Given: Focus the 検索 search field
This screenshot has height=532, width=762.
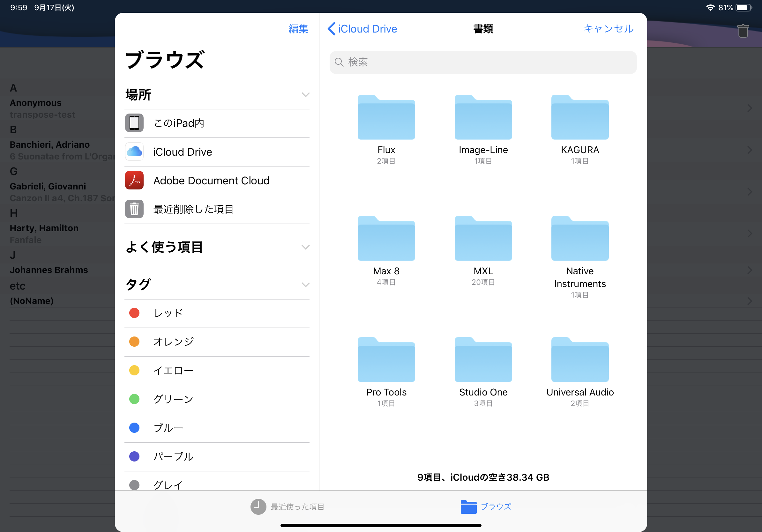Looking at the screenshot, I should [483, 62].
